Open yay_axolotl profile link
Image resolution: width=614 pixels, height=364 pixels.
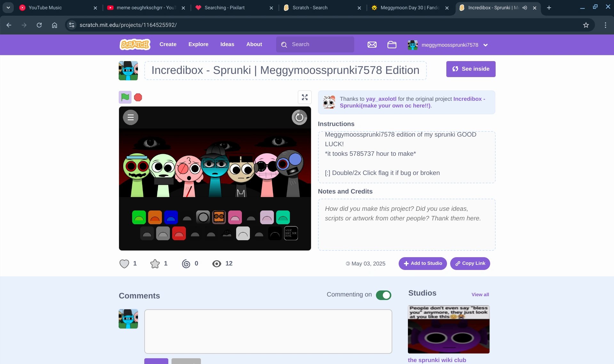coord(381,99)
